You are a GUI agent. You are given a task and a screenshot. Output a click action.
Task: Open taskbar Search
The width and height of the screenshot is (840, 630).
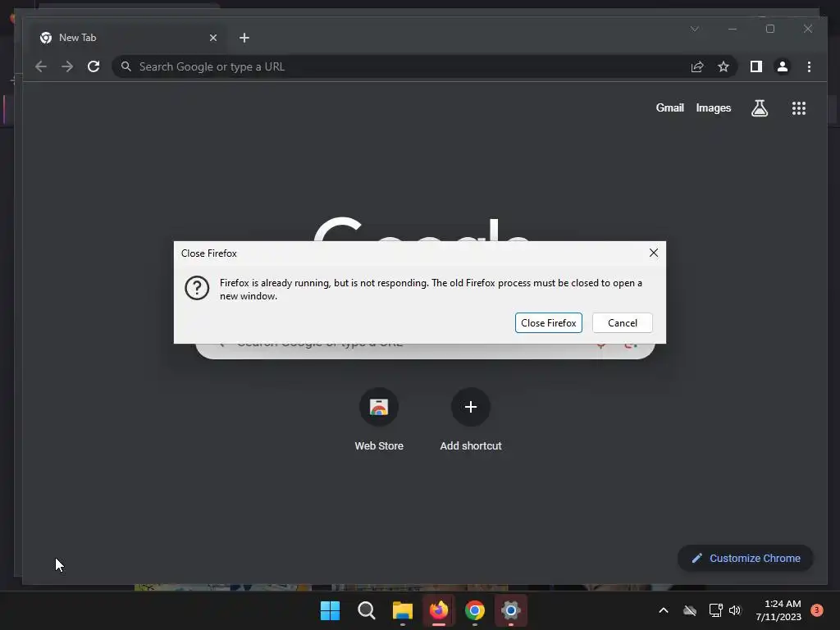click(367, 610)
